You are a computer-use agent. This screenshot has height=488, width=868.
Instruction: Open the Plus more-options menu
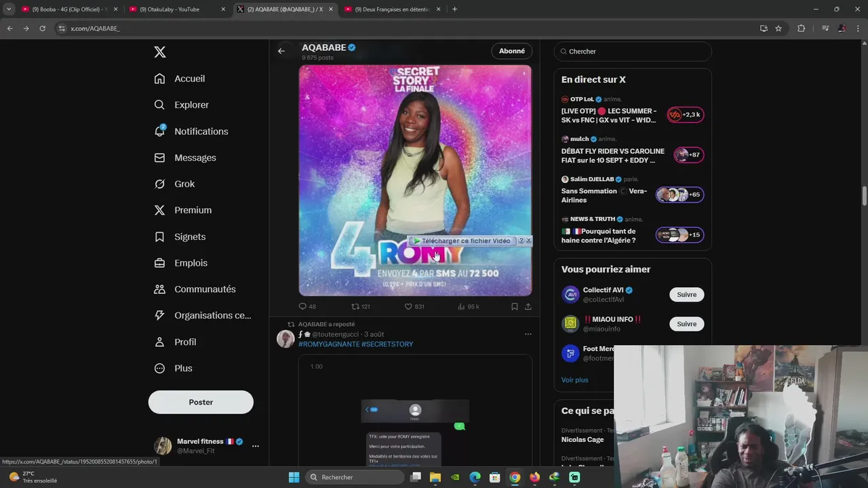pyautogui.click(x=174, y=368)
